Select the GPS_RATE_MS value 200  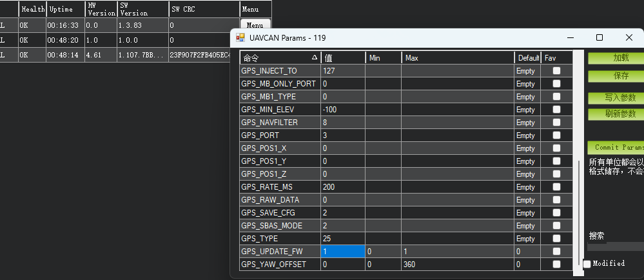(x=343, y=186)
